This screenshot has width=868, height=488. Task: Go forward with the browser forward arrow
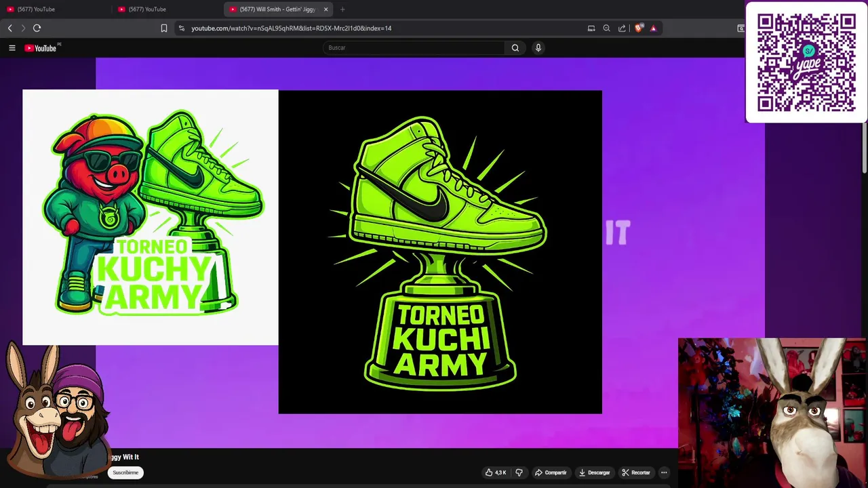click(x=22, y=28)
